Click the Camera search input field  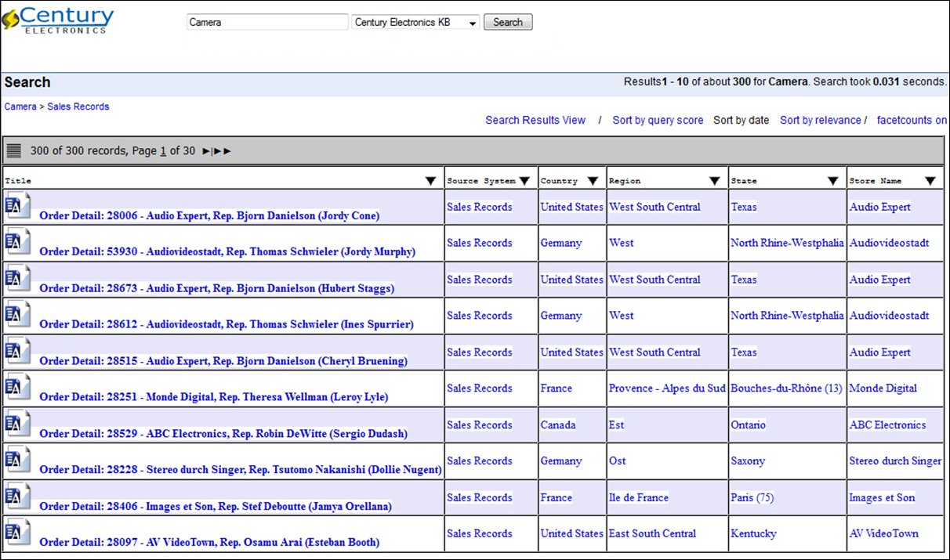[x=267, y=23]
